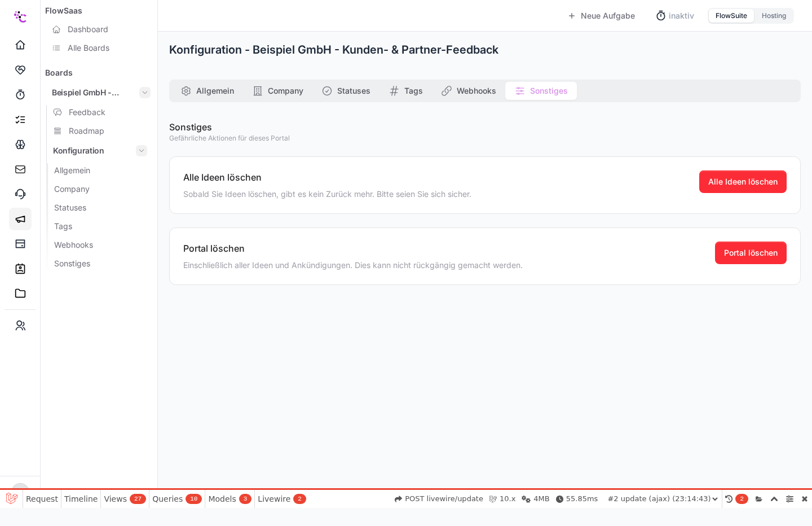Open Company in sidebar Konfiguration

click(72, 189)
